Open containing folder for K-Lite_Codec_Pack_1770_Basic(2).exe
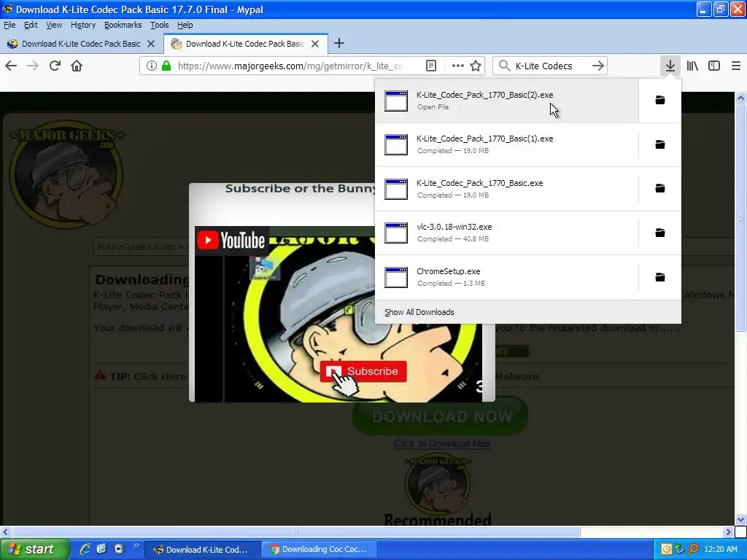This screenshot has height=560, width=747. point(659,100)
